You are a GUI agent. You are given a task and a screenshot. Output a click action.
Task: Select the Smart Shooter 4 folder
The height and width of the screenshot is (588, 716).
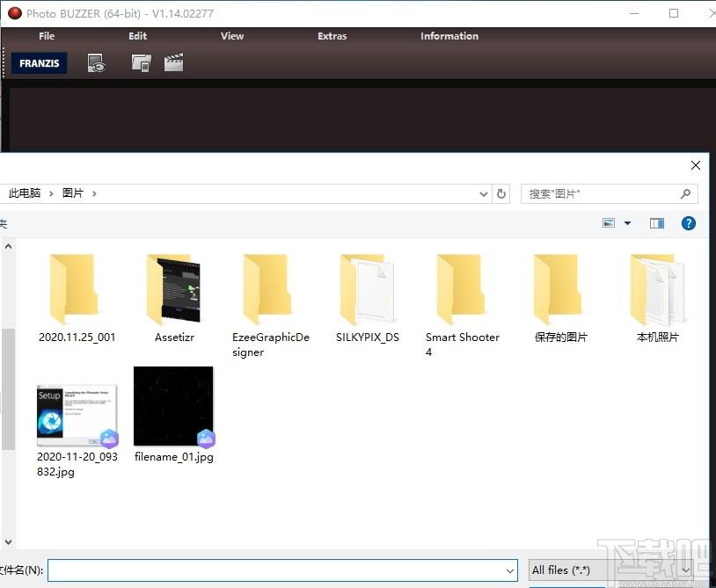462,306
